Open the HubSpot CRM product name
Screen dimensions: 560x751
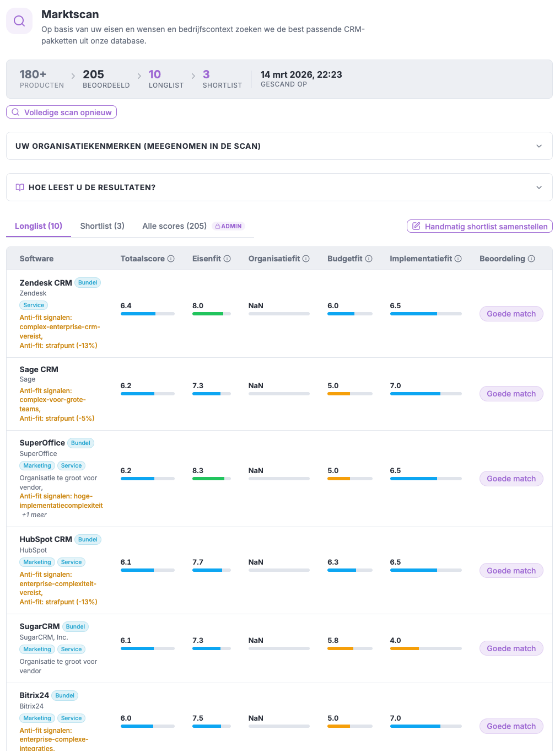click(x=46, y=539)
